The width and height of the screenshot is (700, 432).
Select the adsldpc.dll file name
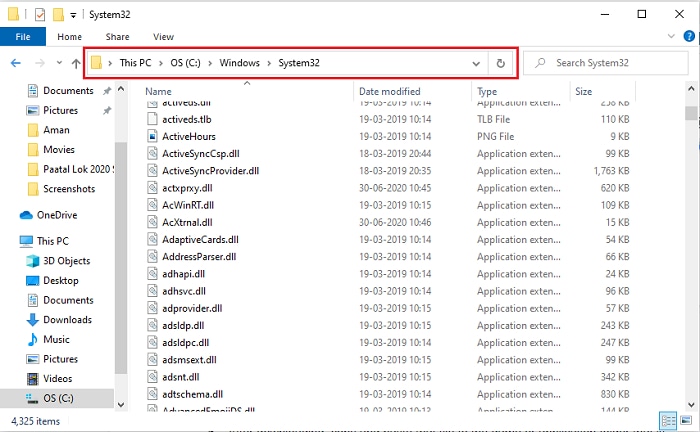[186, 343]
